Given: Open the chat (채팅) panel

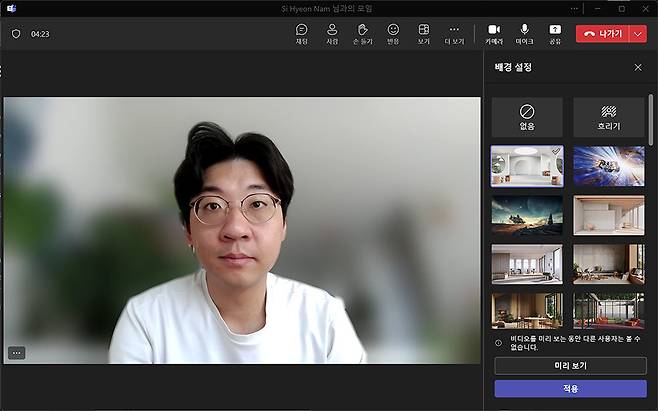Looking at the screenshot, I should point(301,34).
